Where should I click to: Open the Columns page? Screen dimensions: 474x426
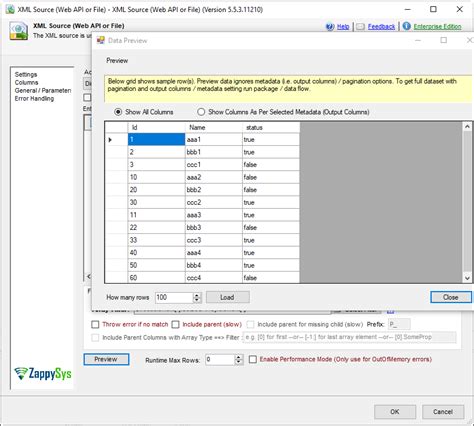click(26, 82)
